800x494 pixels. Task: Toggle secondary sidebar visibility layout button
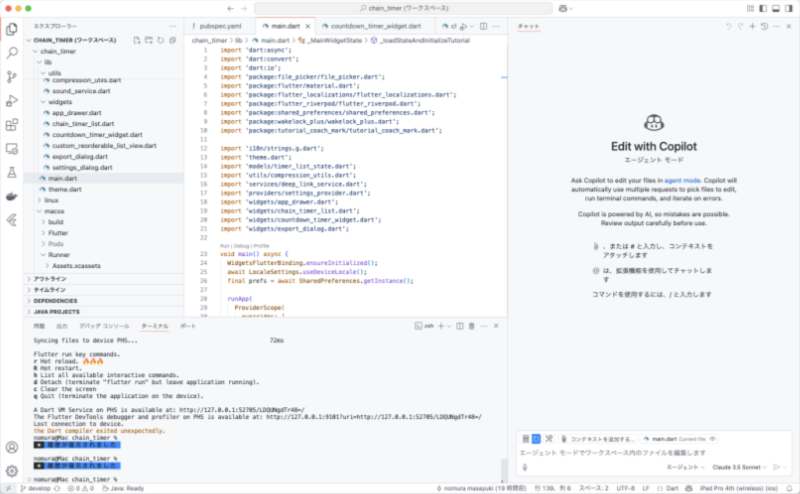[x=789, y=8]
